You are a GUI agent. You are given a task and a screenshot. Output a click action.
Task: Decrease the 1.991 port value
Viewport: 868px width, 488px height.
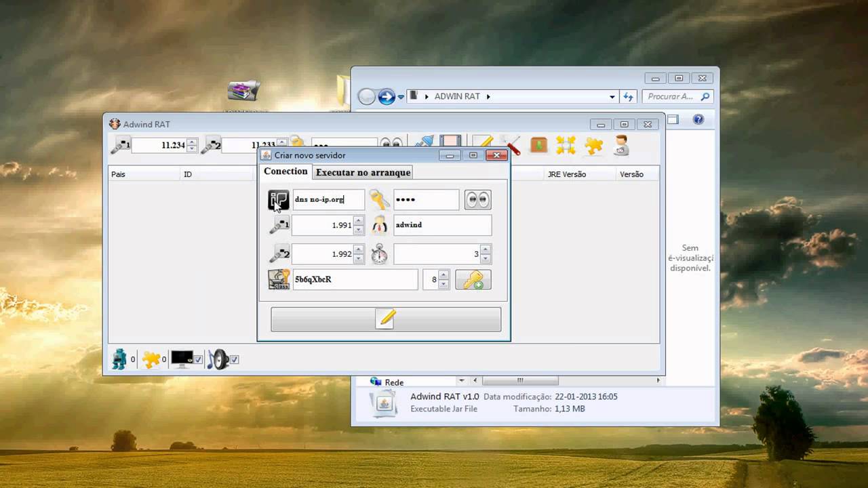359,230
